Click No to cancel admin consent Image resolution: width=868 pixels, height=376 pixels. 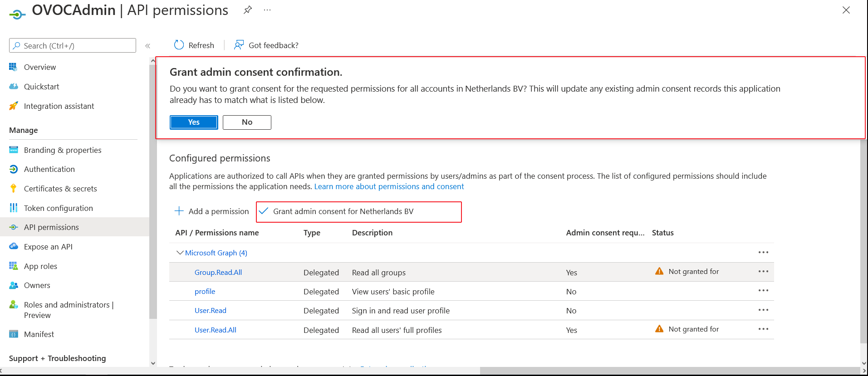(247, 122)
